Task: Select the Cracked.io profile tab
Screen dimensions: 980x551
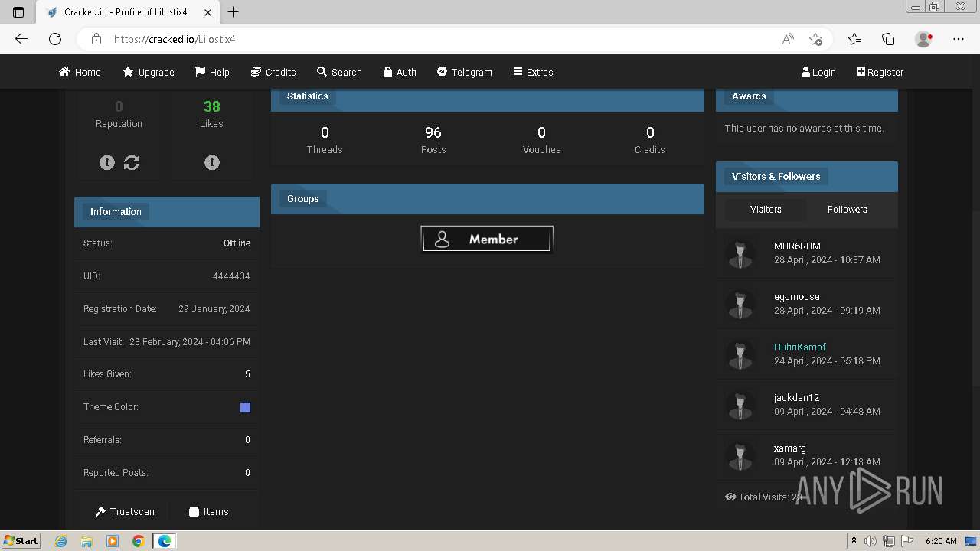Action: 126,12
